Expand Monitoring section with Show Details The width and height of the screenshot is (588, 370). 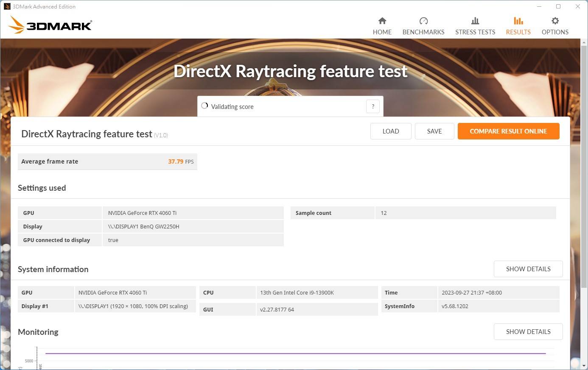click(x=528, y=331)
